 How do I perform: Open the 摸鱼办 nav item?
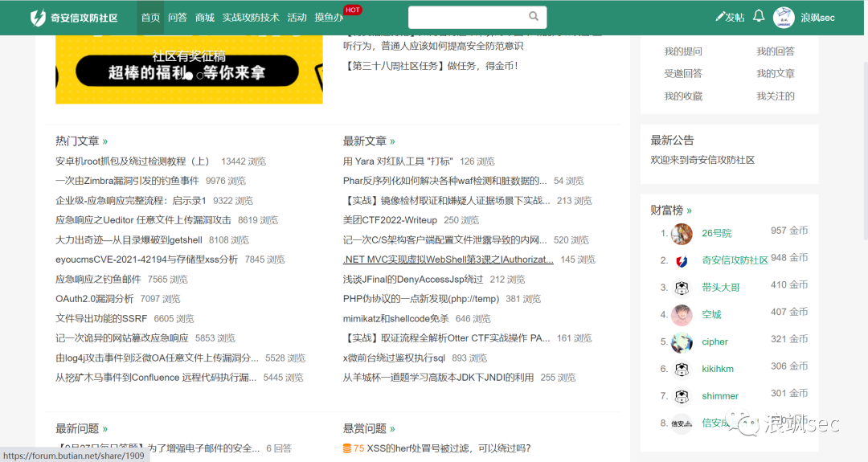(x=329, y=18)
